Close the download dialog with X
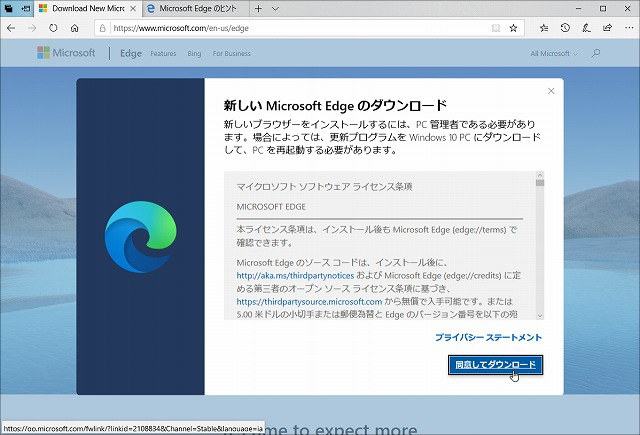 point(551,91)
